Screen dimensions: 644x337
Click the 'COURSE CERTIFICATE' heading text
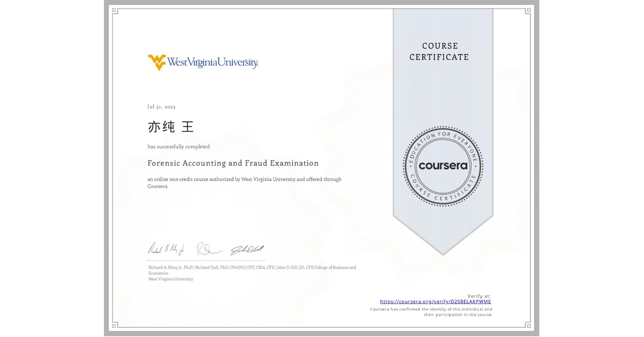point(439,52)
